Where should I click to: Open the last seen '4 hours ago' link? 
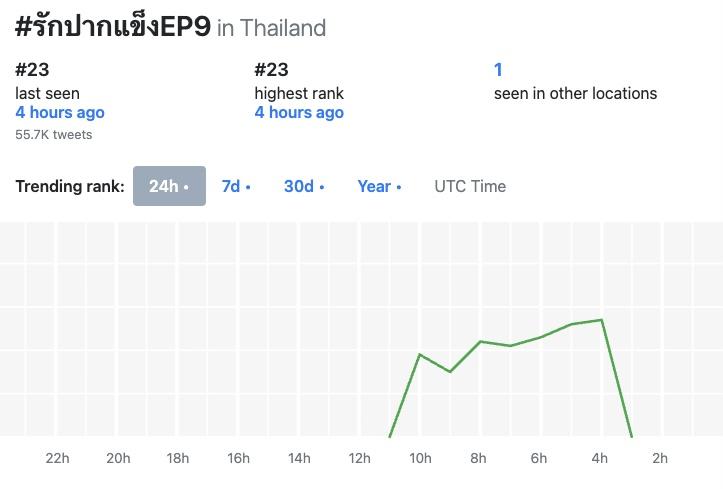pos(60,113)
